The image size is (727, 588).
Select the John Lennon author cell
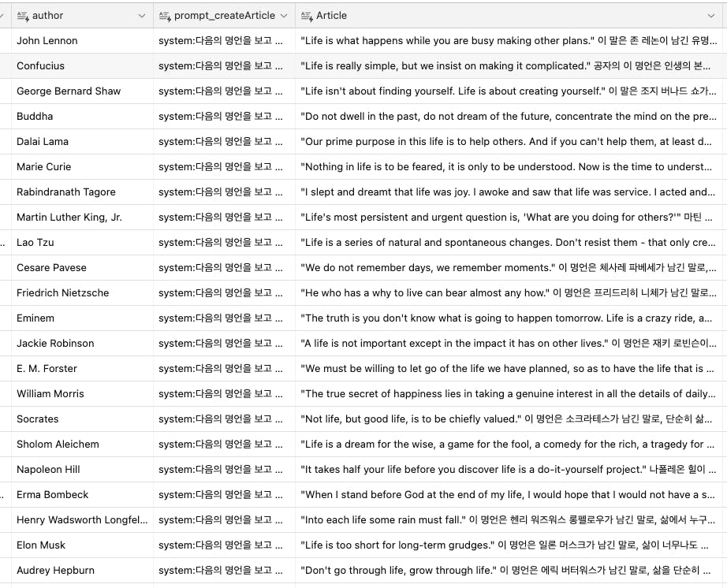coord(82,41)
